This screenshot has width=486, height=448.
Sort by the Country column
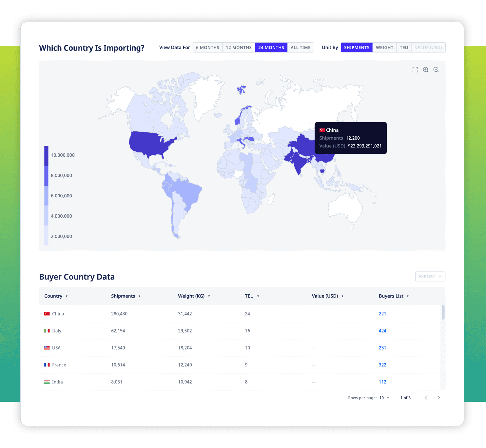56,296
